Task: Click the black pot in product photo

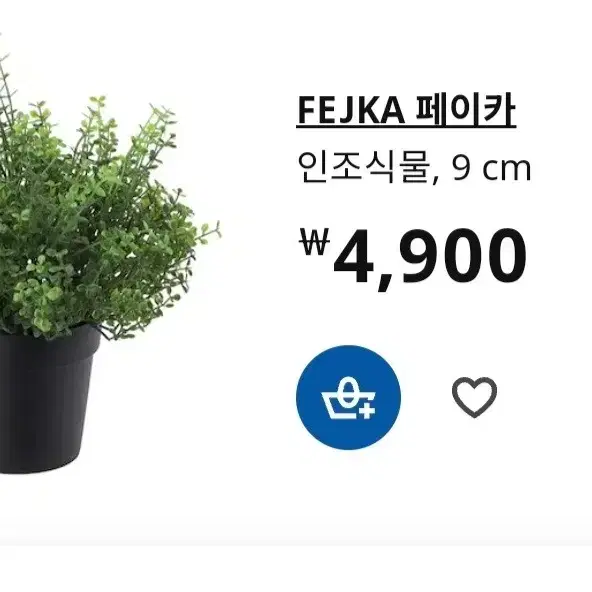Action: point(47,400)
